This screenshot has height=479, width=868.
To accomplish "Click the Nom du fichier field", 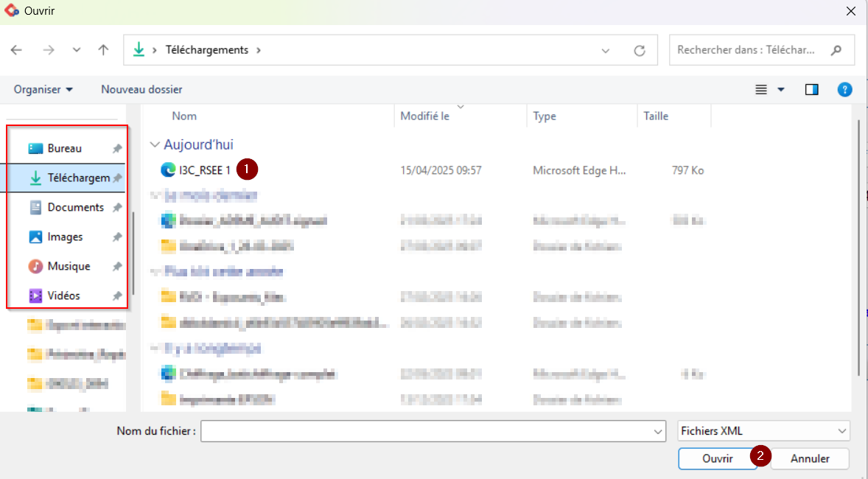I will pyautogui.click(x=433, y=431).
